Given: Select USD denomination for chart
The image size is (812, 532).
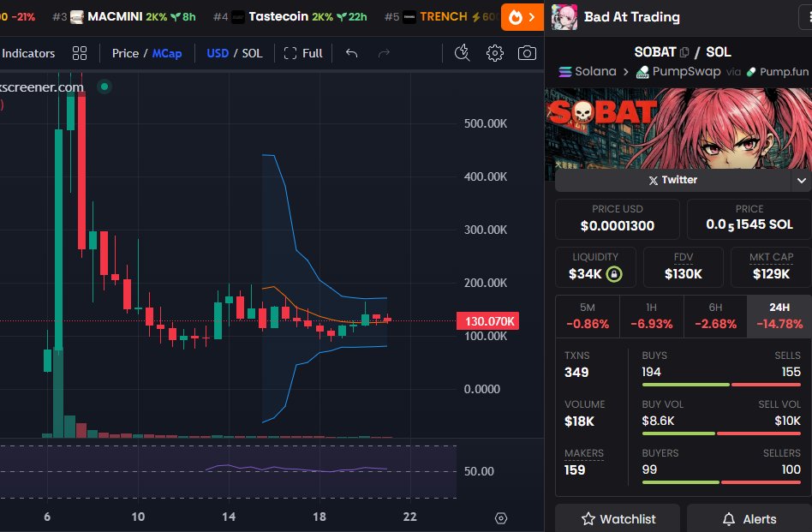Looking at the screenshot, I should click(218, 53).
